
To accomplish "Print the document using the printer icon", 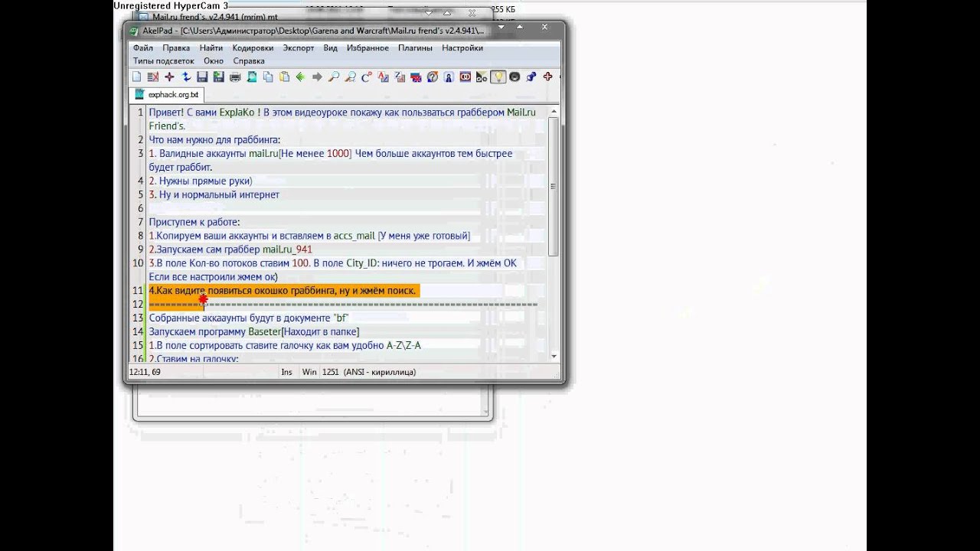I will pyautogui.click(x=235, y=77).
